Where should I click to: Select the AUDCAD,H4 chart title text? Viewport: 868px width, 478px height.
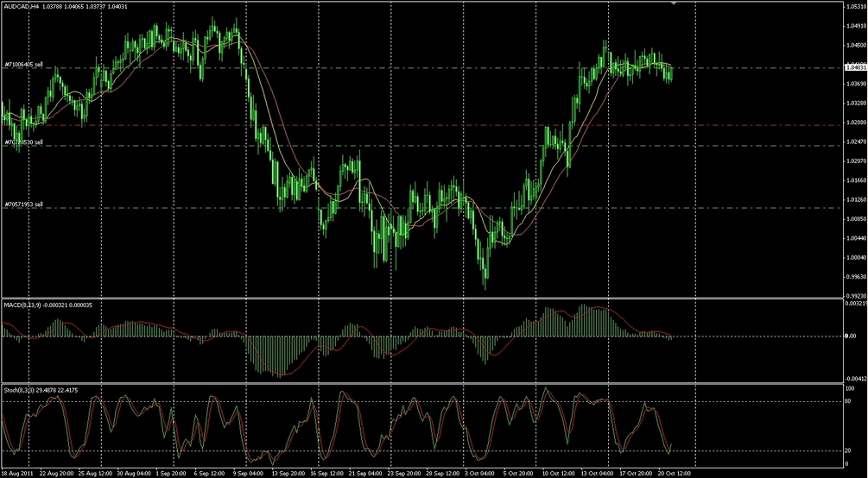coord(22,6)
